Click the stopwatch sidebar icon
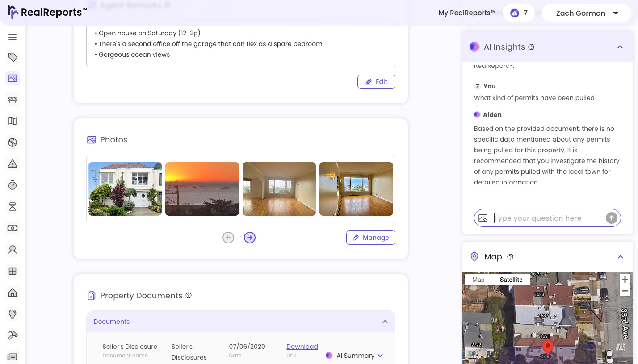The width and height of the screenshot is (638, 364). click(13, 185)
